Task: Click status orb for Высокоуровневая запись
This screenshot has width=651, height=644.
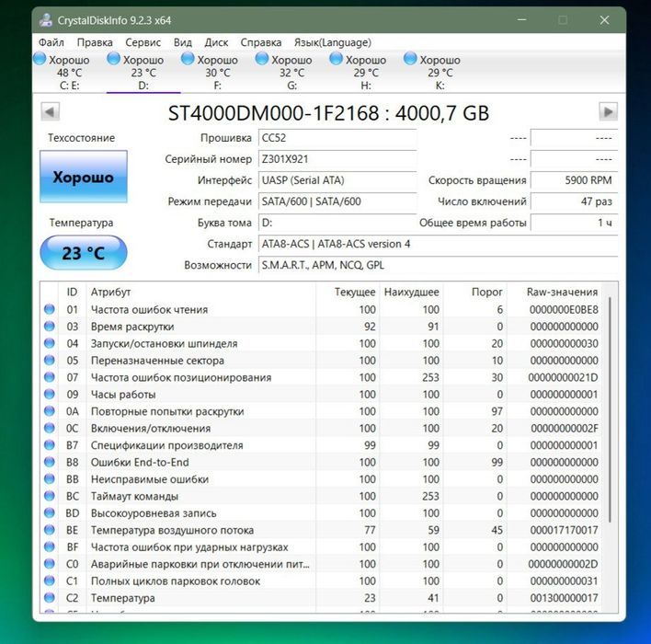Action: [50, 512]
